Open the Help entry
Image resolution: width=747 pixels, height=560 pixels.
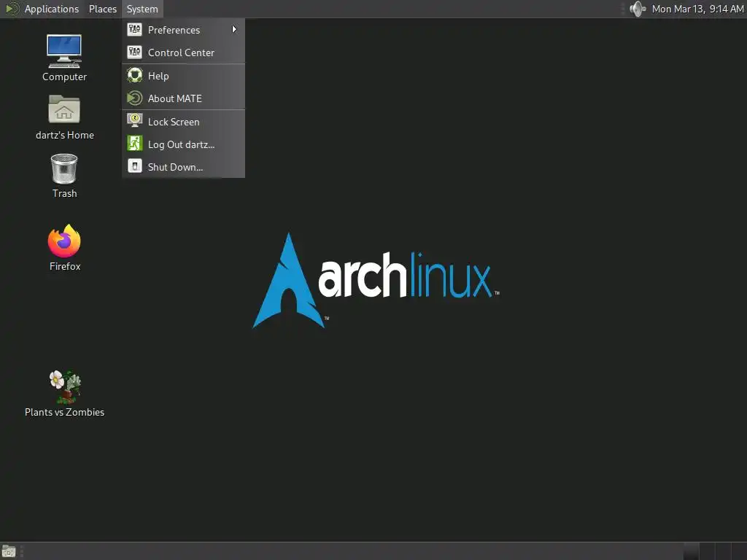point(183,76)
